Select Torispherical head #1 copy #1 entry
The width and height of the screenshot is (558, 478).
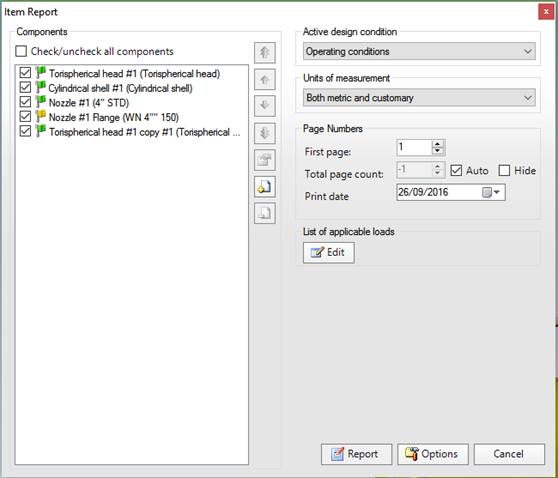(x=144, y=132)
